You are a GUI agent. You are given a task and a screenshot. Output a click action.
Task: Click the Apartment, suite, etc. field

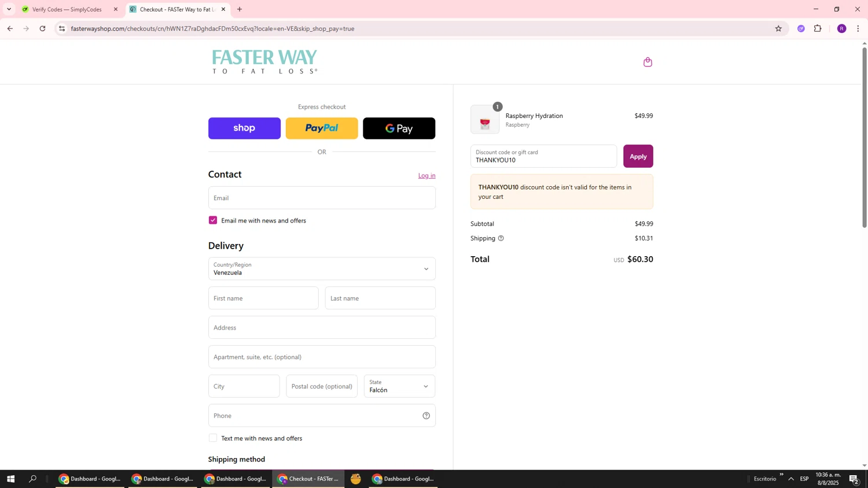(322, 357)
